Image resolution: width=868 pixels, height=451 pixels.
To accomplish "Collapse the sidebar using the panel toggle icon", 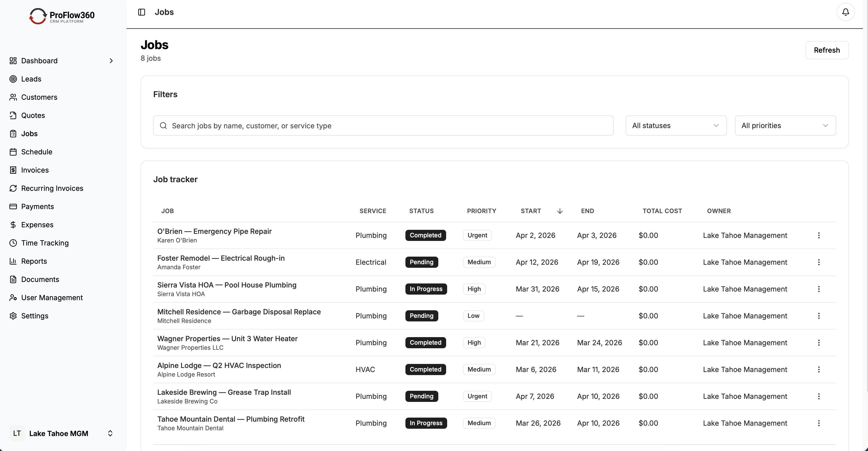I will (141, 12).
